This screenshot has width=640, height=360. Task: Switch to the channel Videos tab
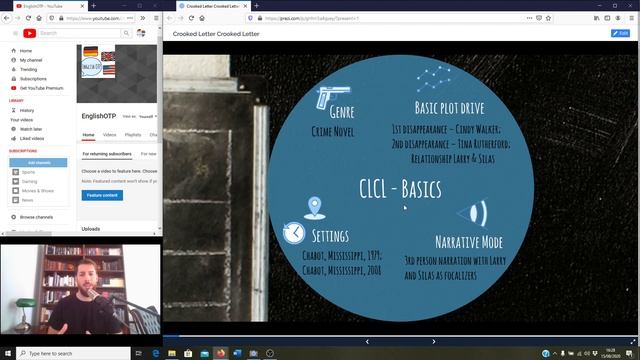tap(109, 135)
